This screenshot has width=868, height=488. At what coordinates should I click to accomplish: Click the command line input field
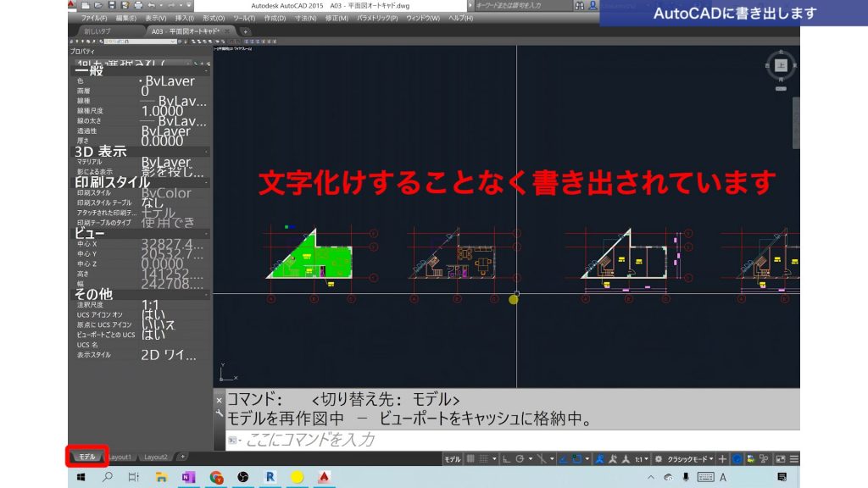coord(339,440)
